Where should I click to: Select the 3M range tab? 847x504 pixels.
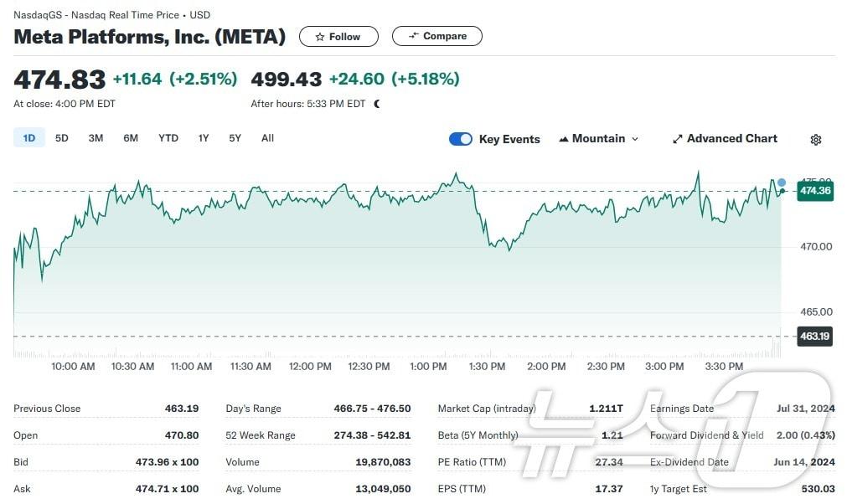(96, 138)
